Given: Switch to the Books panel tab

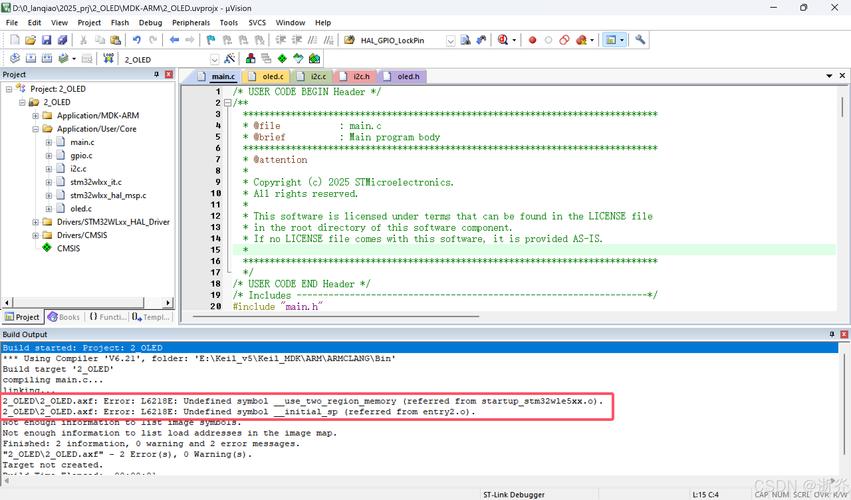Looking at the screenshot, I should point(64,317).
